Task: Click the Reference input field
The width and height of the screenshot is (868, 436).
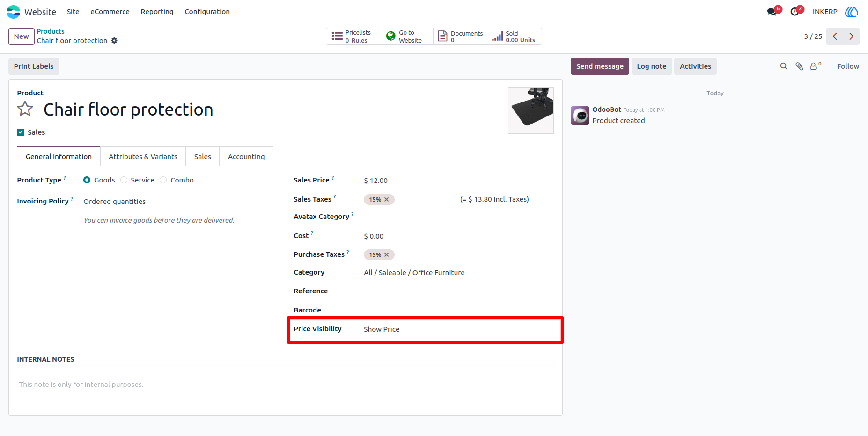Action: [x=458, y=291]
